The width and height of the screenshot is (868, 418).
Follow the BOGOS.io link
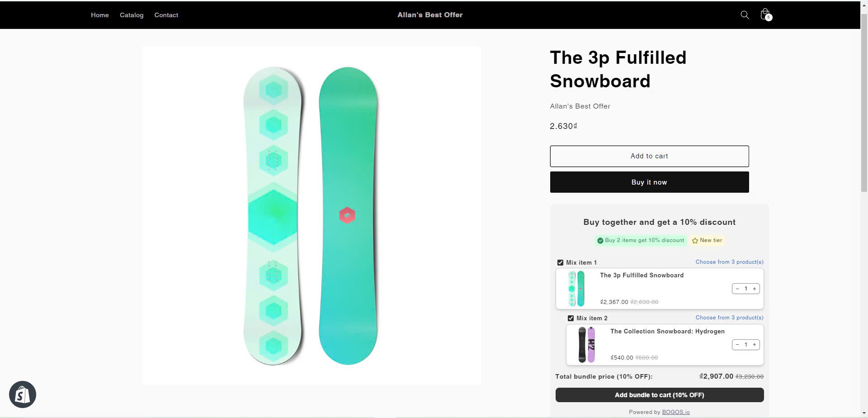pyautogui.click(x=675, y=412)
